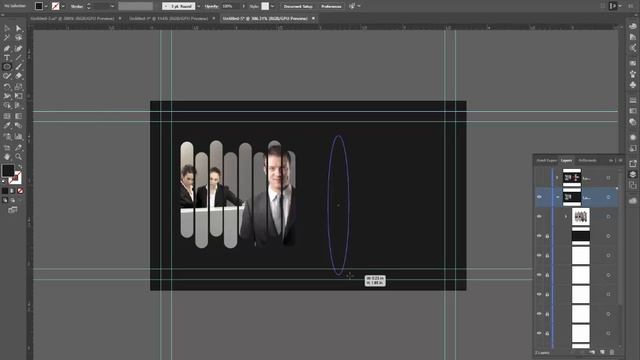Screen dimensions: 640x360
Task: Select the Magic Wand tool
Action: pyautogui.click(x=7, y=38)
